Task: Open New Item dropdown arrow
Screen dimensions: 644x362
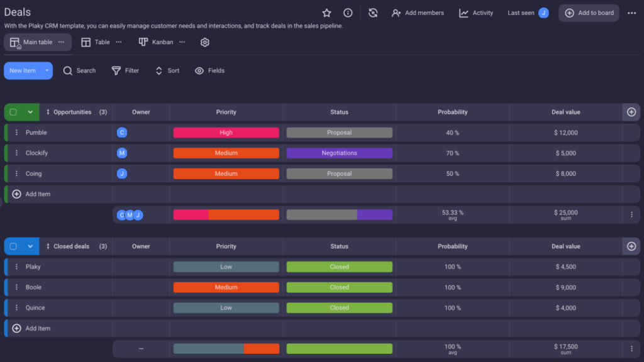Action: [x=47, y=71]
